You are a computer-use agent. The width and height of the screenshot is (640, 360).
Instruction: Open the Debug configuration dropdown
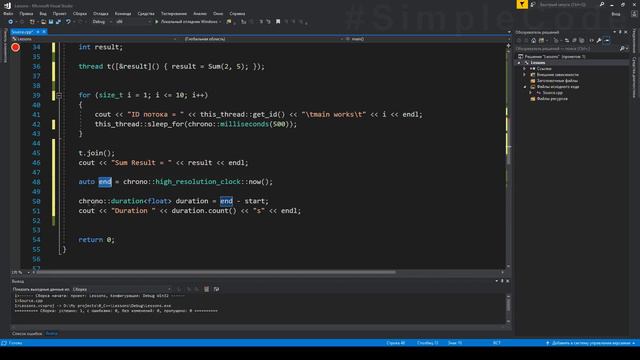pos(111,22)
